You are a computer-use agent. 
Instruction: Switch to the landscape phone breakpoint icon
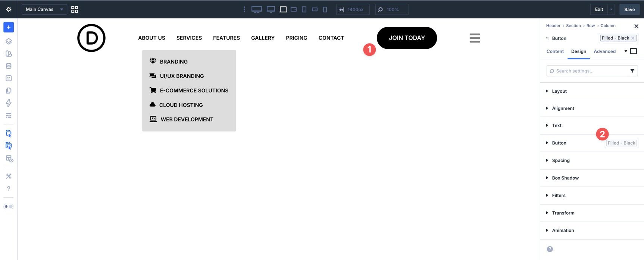tap(315, 9)
